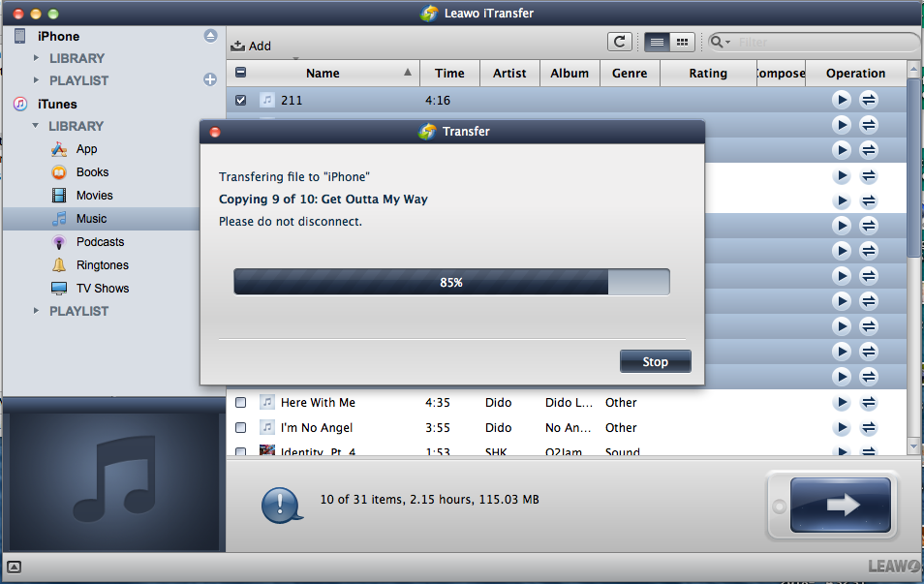Expand the iPhone LIBRARY section

(37, 58)
